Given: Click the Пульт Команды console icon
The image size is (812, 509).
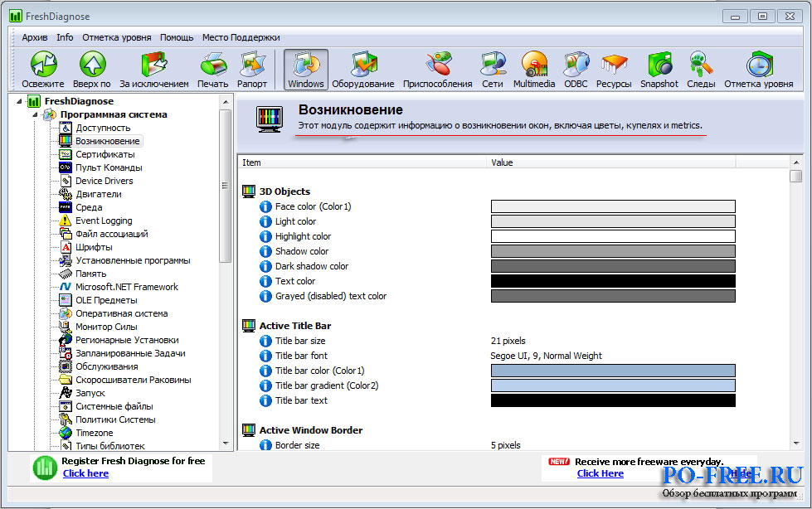Looking at the screenshot, I should click(66, 167).
